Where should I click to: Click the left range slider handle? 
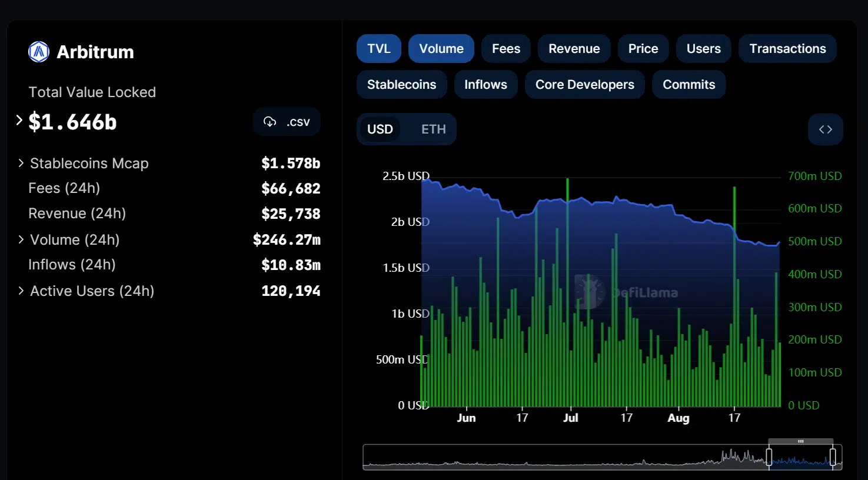(769, 456)
